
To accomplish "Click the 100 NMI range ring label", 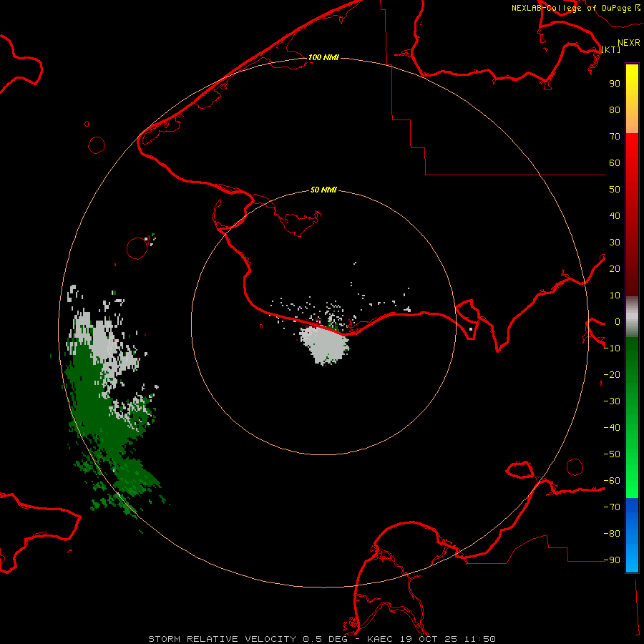I will pos(323,57).
